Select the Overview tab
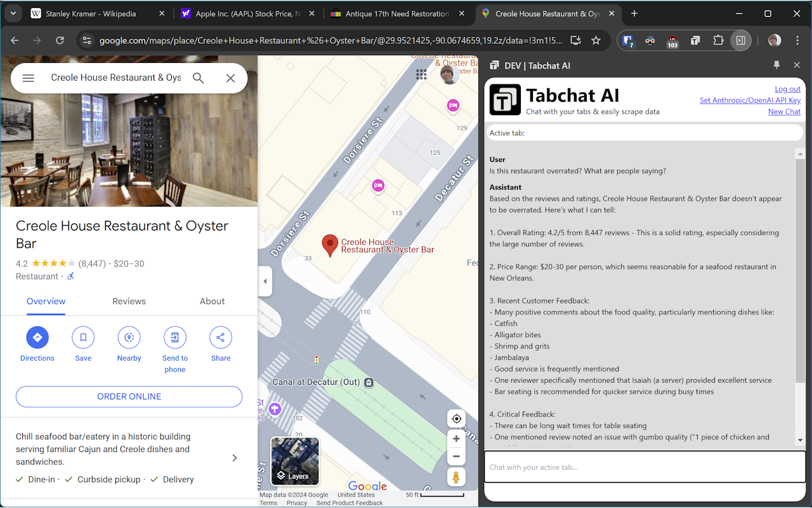The image size is (812, 508). pos(46,302)
